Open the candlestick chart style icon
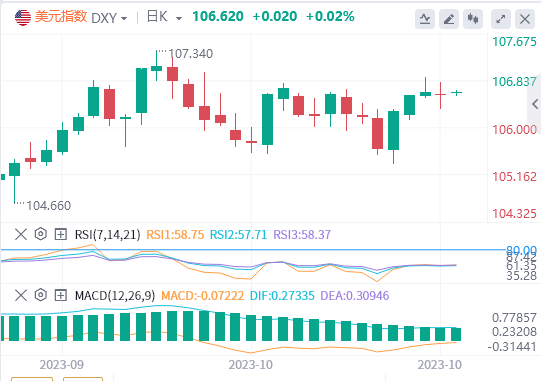Image resolution: width=541 pixels, height=381 pixels. tap(473, 19)
